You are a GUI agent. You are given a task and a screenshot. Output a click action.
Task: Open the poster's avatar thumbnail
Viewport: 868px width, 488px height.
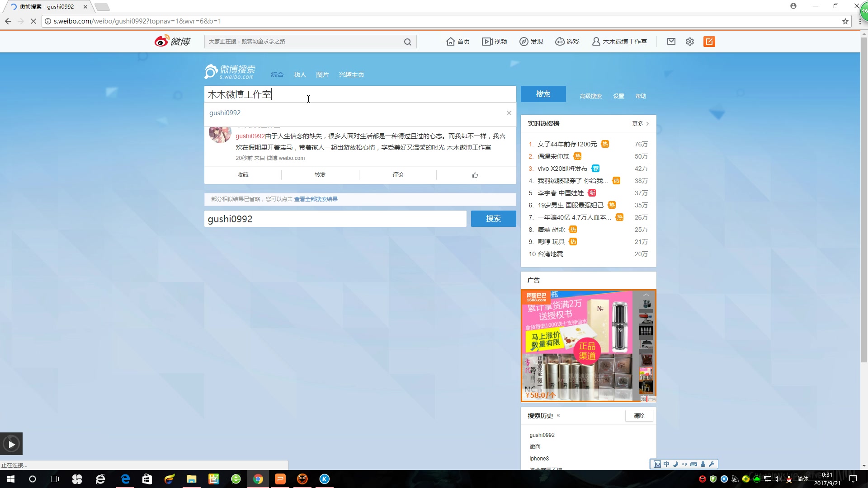(x=220, y=135)
